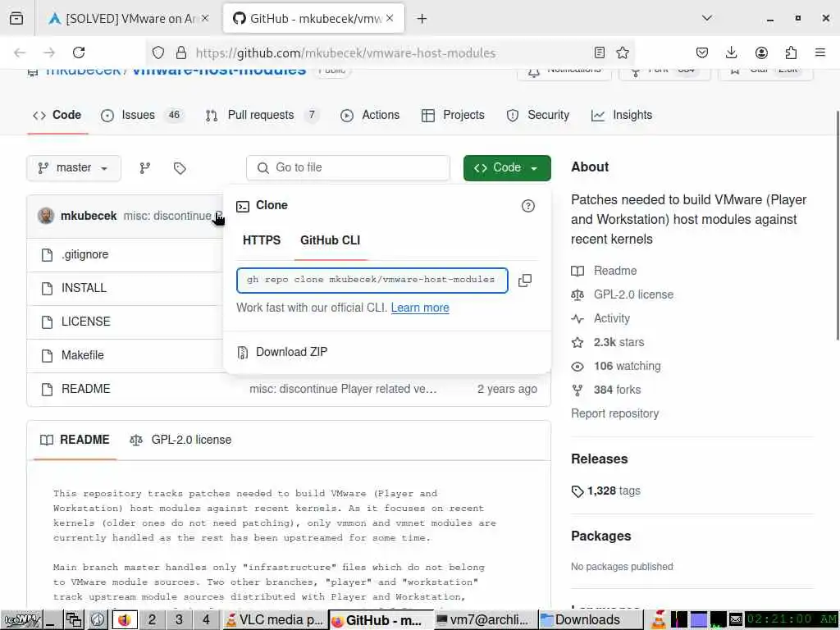Screen dimensions: 840x630
Task: Open the INSTALL file
Action: pyautogui.click(x=84, y=288)
